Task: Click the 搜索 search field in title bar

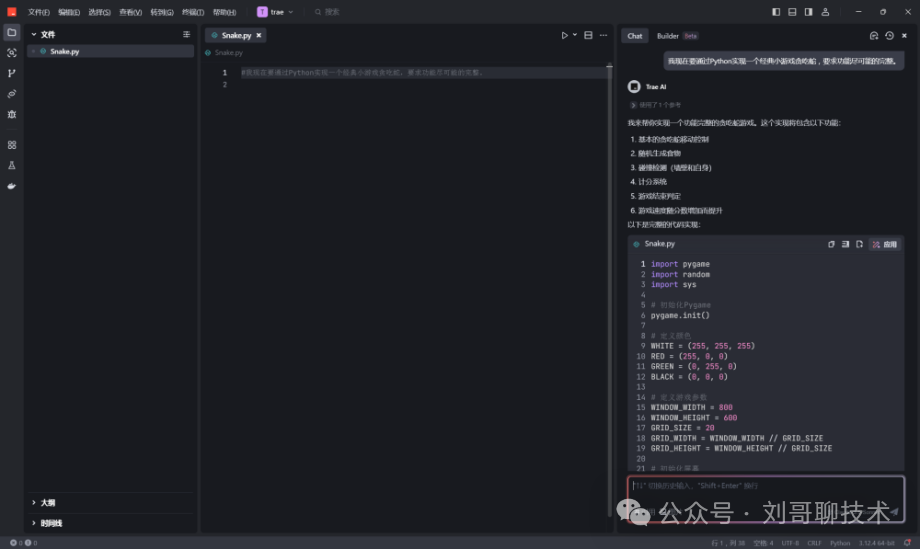Action: [x=332, y=12]
